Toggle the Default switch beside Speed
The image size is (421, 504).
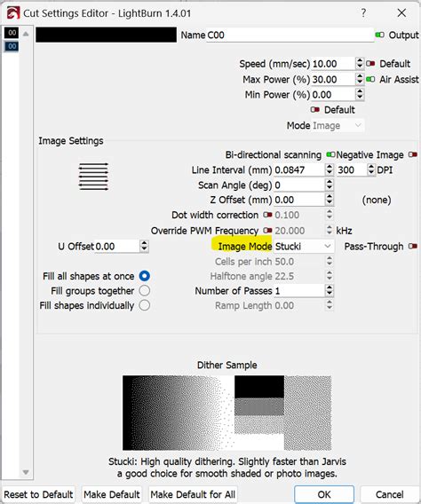pyautogui.click(x=370, y=64)
